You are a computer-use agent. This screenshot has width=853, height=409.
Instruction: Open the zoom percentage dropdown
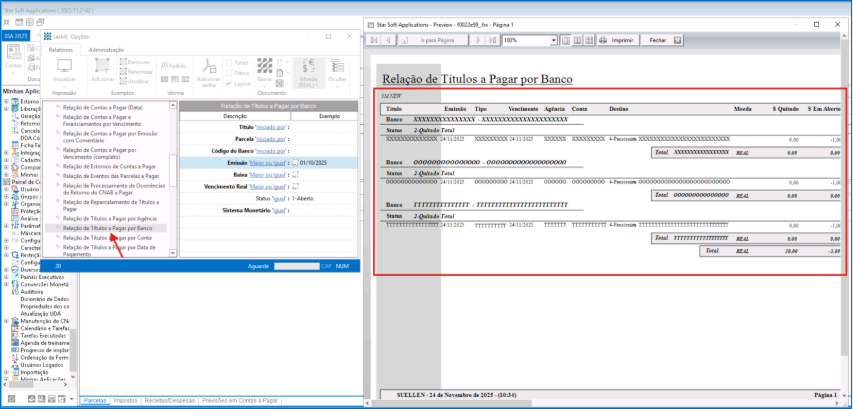tap(553, 40)
